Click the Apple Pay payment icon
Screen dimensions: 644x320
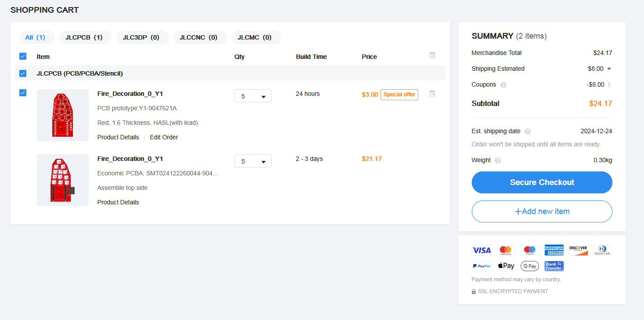pos(506,266)
